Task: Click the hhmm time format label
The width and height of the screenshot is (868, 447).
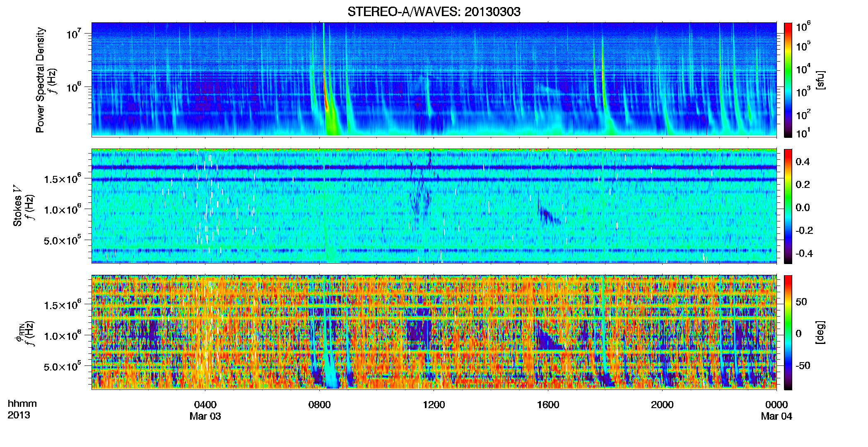Action: 22,404
